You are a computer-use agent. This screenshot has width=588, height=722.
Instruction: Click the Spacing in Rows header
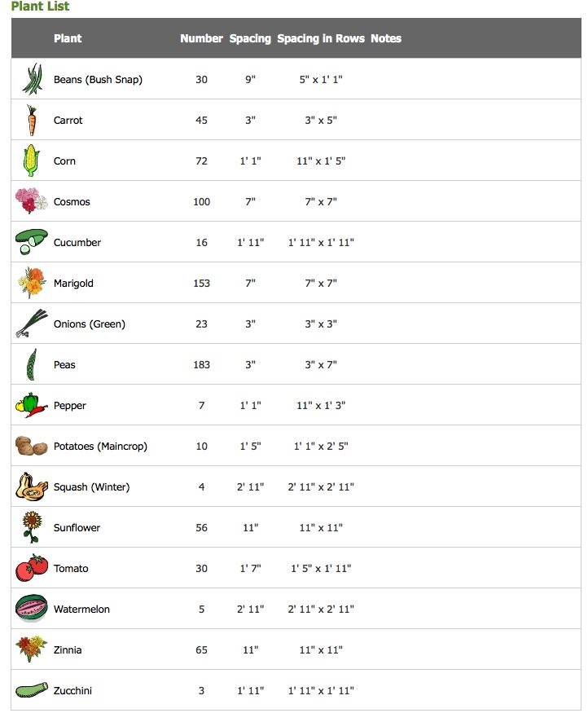(321, 38)
